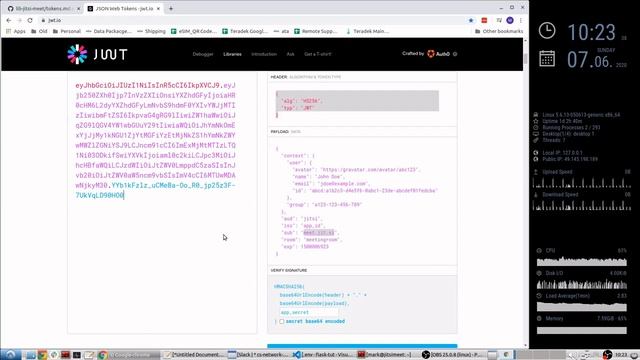The image size is (640, 360).
Task: Open the Get a T-shirt nav item
Action: point(318,54)
